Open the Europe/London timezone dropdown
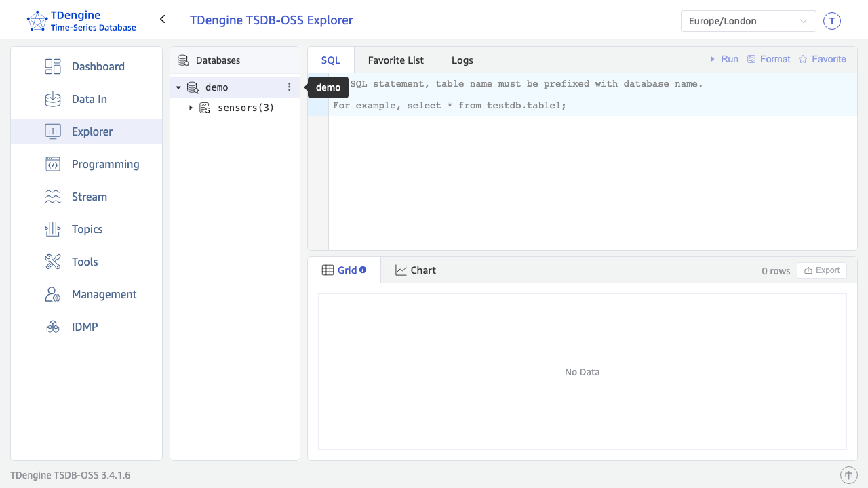 pos(749,21)
